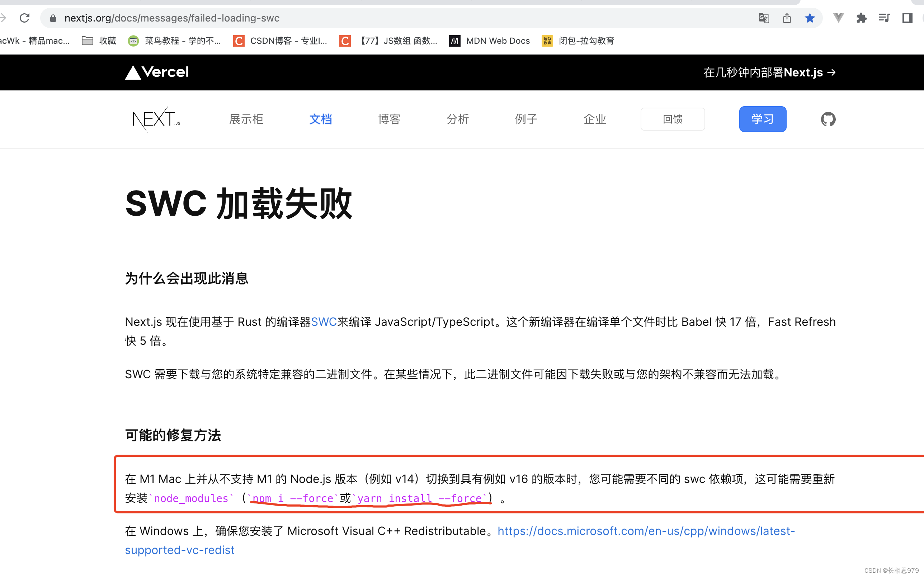The height and width of the screenshot is (577, 924).
Task: Open the media control playlist icon
Action: tap(884, 18)
